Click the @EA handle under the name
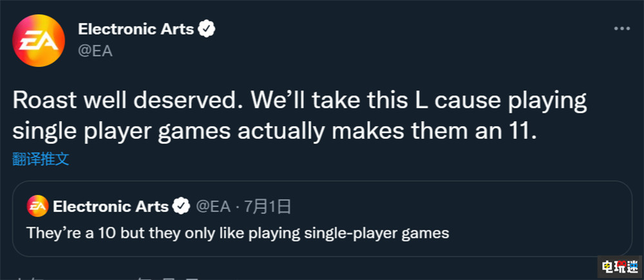Image resolution: width=644 pixels, height=280 pixels. pyautogui.click(x=95, y=51)
